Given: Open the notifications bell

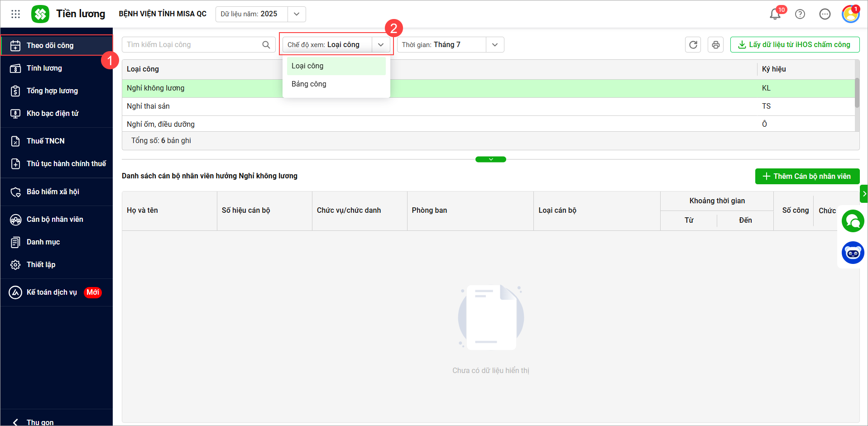Looking at the screenshot, I should point(775,14).
